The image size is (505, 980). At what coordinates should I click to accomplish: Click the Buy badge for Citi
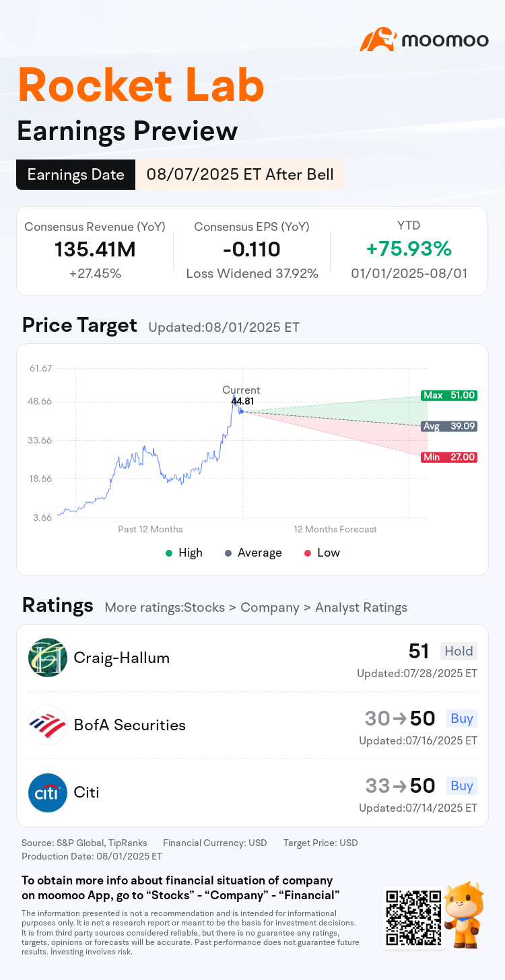click(462, 785)
